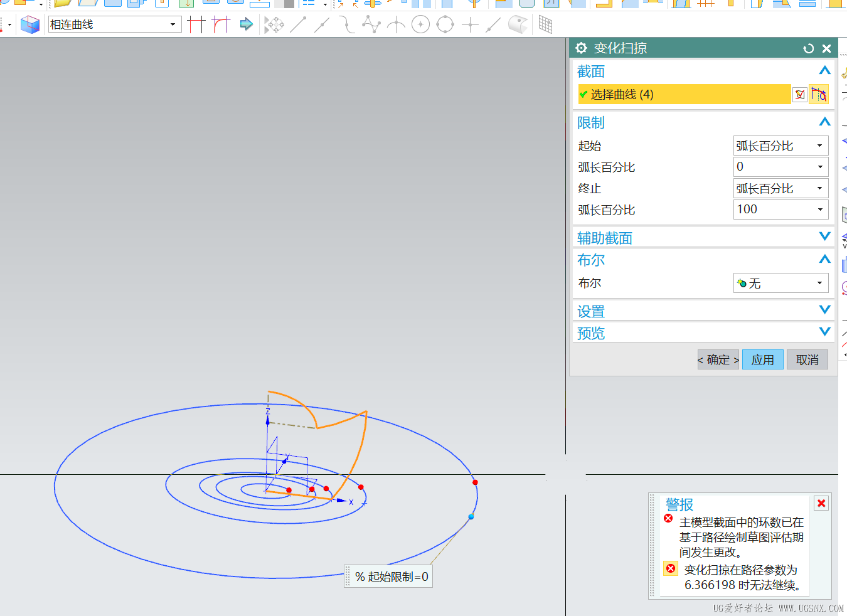
Task: Click the 应用 button
Action: [x=762, y=360]
